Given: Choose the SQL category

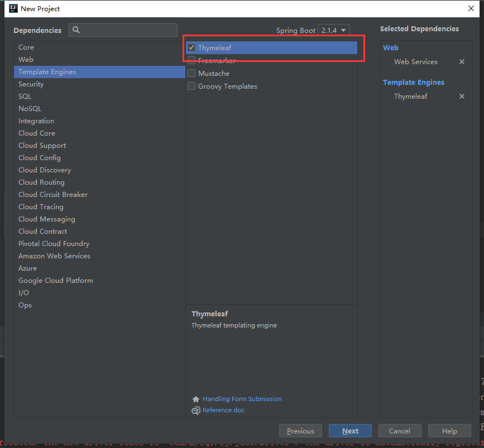Looking at the screenshot, I should (99, 97).
